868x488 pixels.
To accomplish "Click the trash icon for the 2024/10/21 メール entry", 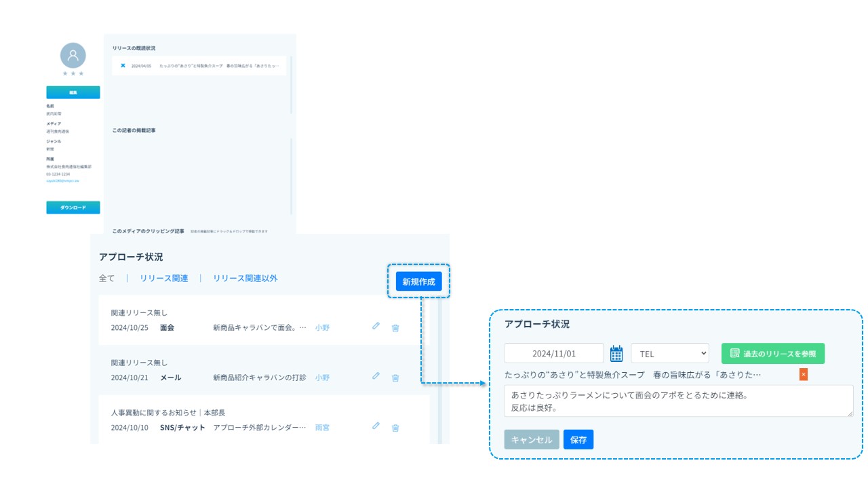I will click(395, 378).
